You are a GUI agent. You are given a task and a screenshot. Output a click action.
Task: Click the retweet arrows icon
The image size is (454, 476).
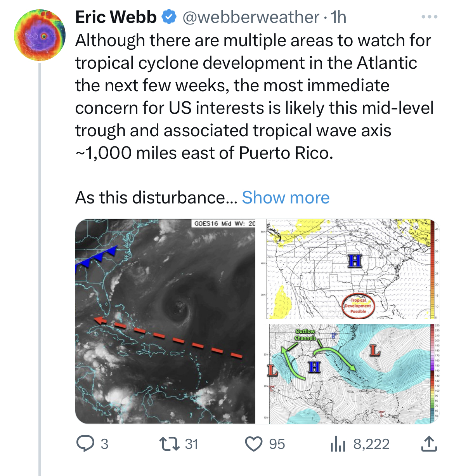click(170, 444)
